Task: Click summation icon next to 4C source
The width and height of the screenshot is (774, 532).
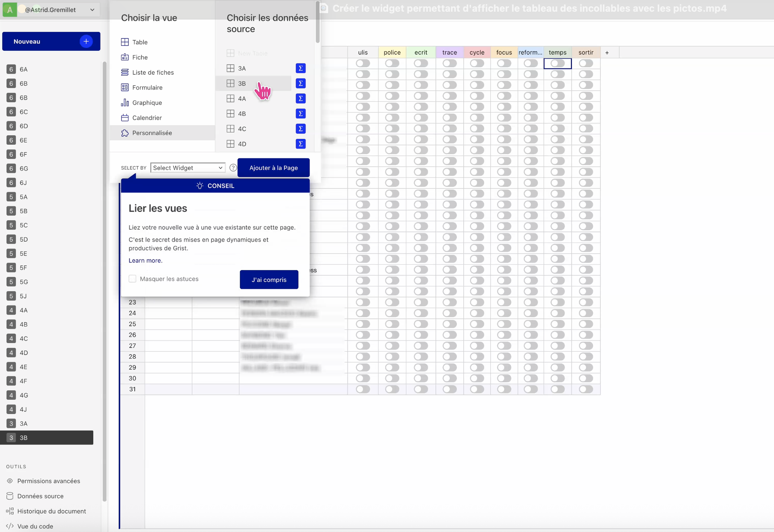Action: [300, 129]
